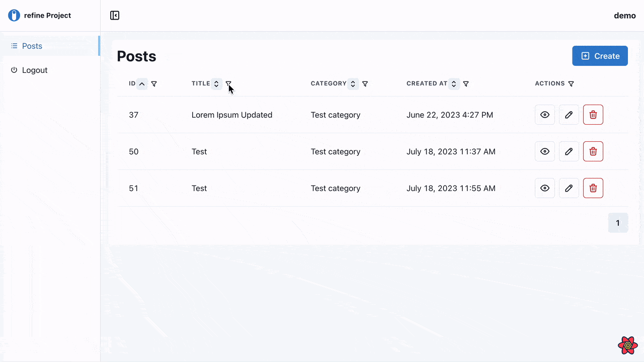The image size is (644, 362).
Task: Collapse the sidebar with the panel icon
Action: pos(115,16)
